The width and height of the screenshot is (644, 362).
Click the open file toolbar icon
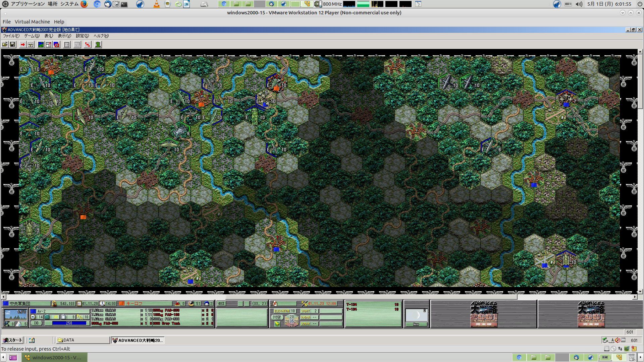pyautogui.click(x=5, y=45)
